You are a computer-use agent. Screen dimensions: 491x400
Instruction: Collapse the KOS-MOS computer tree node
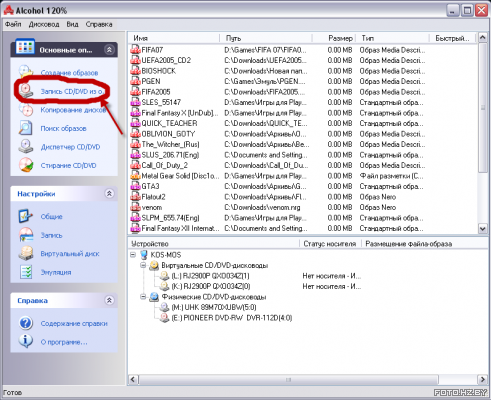(133, 255)
